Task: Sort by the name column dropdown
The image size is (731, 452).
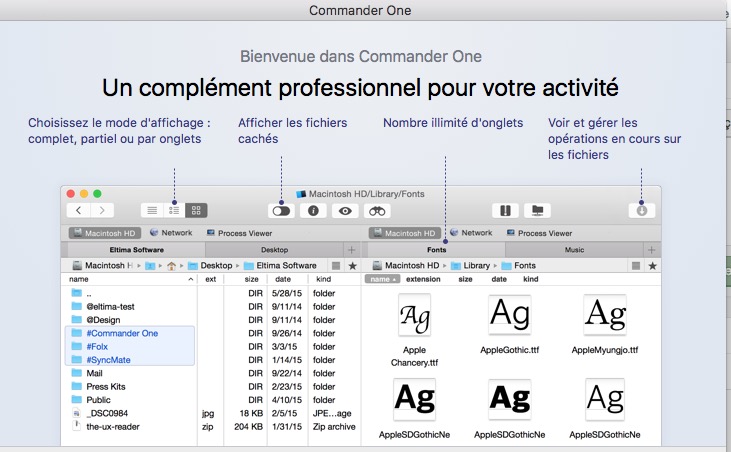Action: tap(381, 280)
